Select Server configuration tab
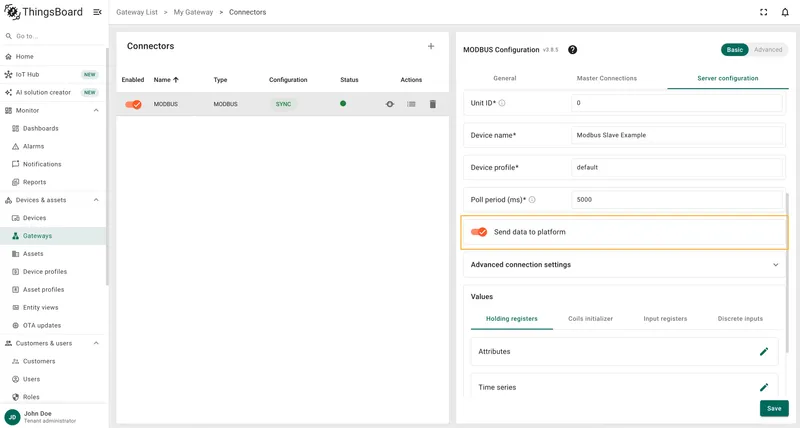 (728, 79)
